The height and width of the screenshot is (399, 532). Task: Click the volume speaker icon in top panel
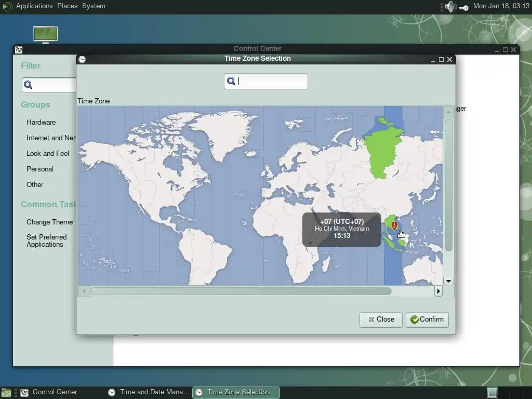click(x=449, y=6)
